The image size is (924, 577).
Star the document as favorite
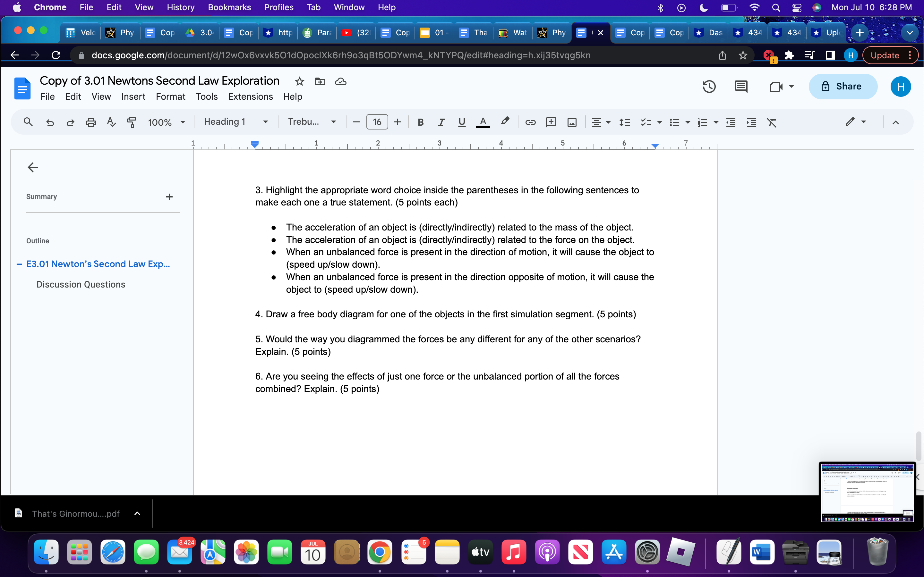click(299, 82)
